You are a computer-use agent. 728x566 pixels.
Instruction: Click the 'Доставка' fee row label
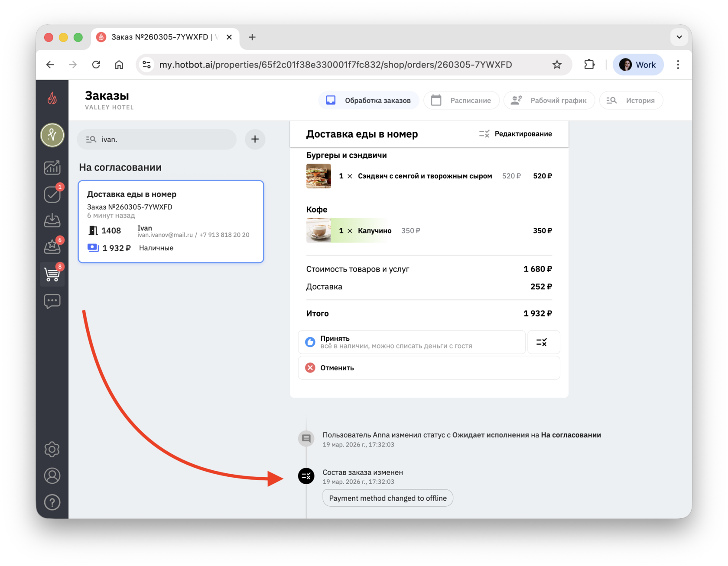pos(324,287)
